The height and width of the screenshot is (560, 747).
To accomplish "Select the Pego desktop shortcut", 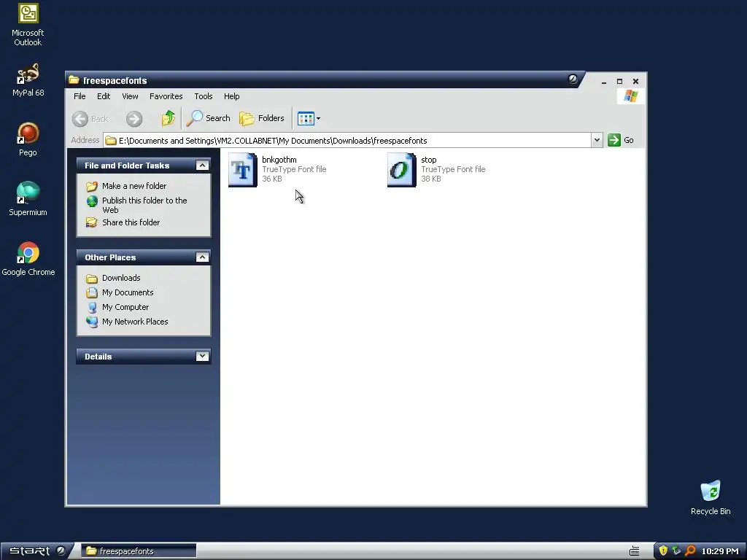I will (x=28, y=139).
